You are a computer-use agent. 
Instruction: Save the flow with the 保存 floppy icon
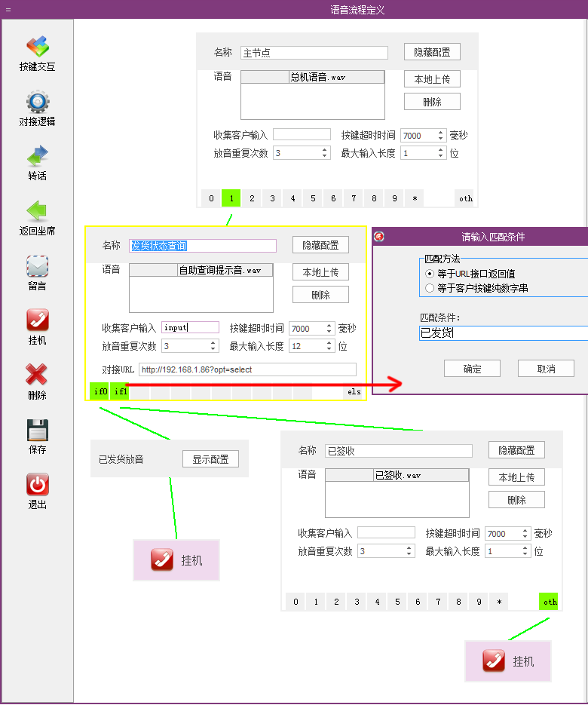click(x=37, y=437)
